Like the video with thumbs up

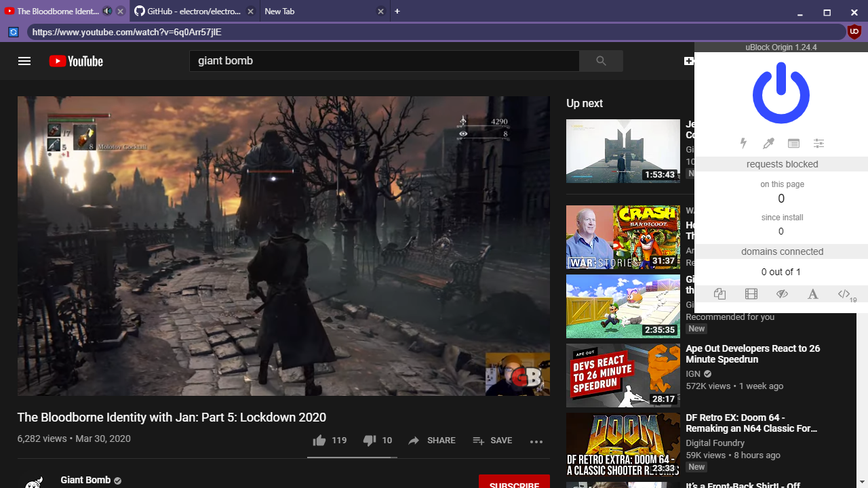coord(330,441)
